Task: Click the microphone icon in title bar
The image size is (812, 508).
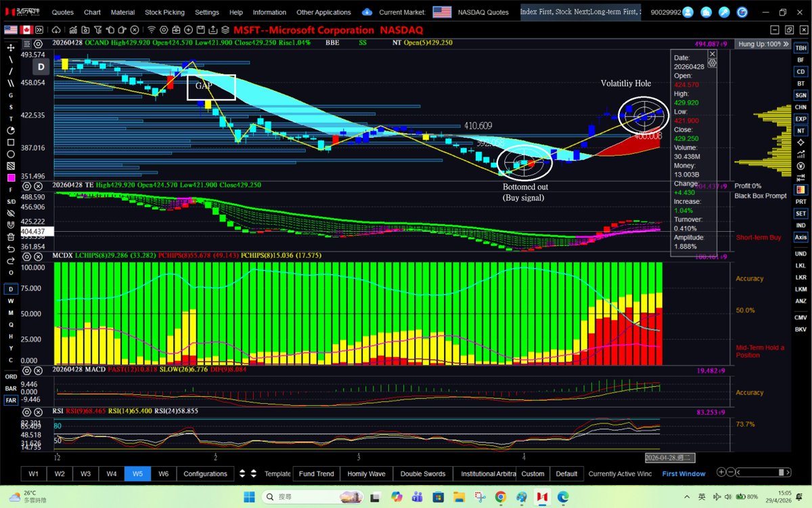Action: [x=724, y=12]
